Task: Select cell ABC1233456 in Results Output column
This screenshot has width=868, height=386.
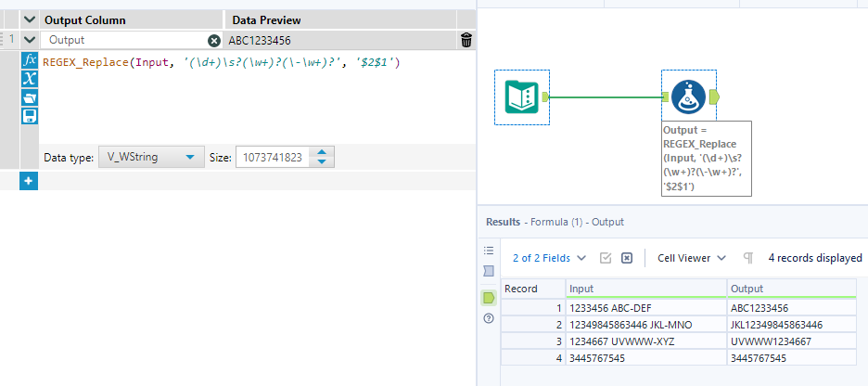Action: coord(792,308)
